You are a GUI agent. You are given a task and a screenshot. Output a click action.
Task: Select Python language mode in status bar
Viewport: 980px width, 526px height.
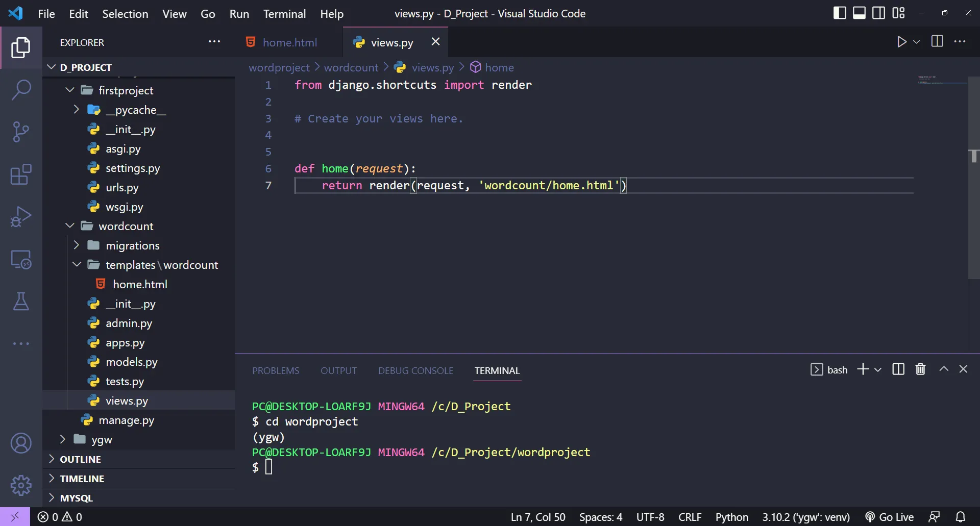tap(731, 517)
